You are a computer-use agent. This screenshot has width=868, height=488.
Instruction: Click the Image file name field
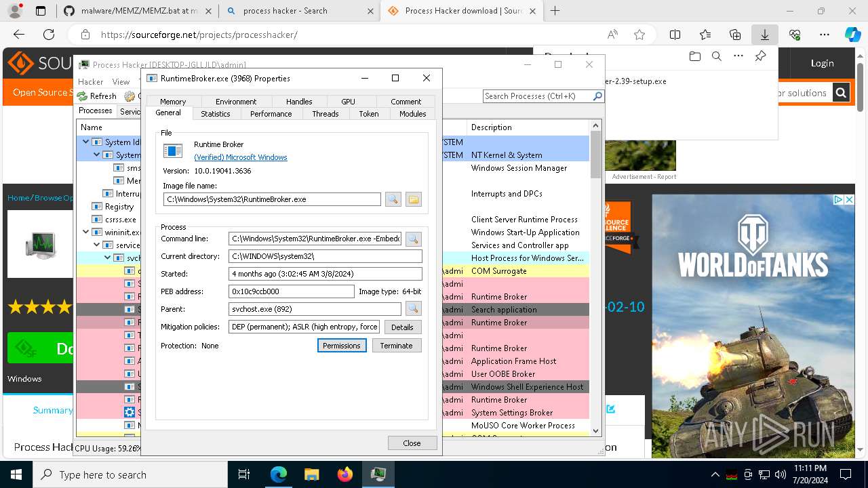tap(272, 199)
